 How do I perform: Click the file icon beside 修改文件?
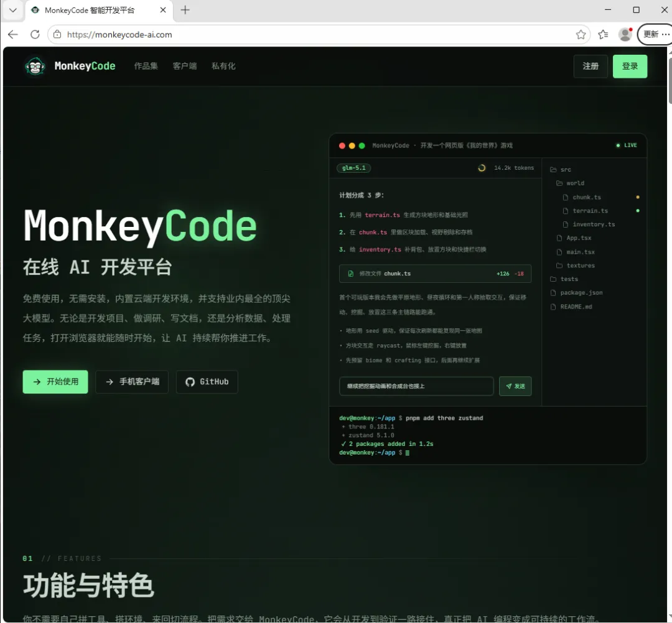point(350,274)
